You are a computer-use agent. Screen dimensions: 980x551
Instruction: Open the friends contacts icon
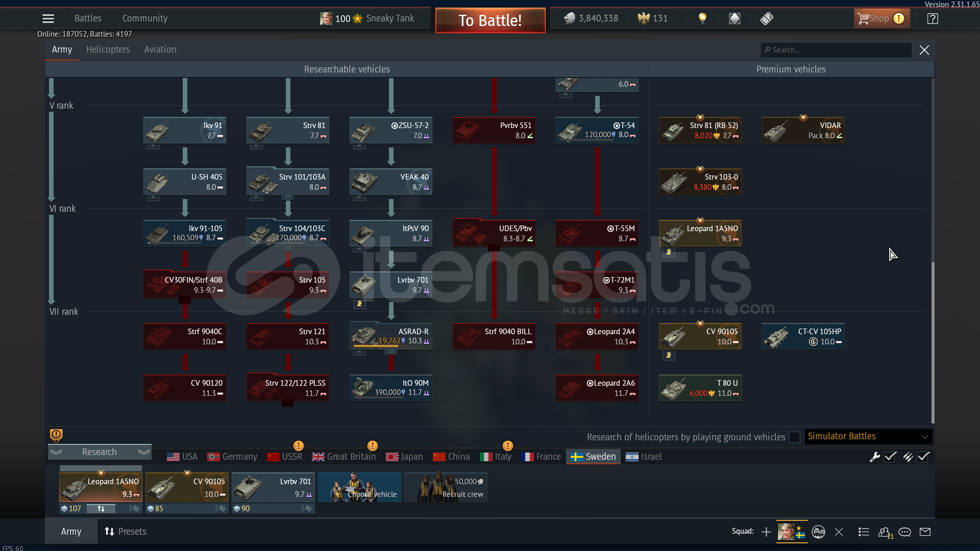886,533
